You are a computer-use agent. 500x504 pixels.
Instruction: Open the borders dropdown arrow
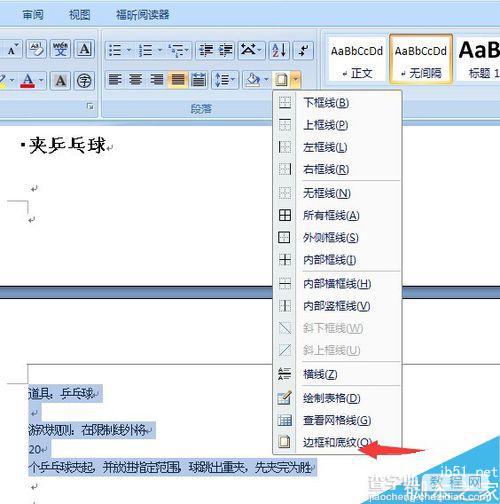tap(296, 80)
